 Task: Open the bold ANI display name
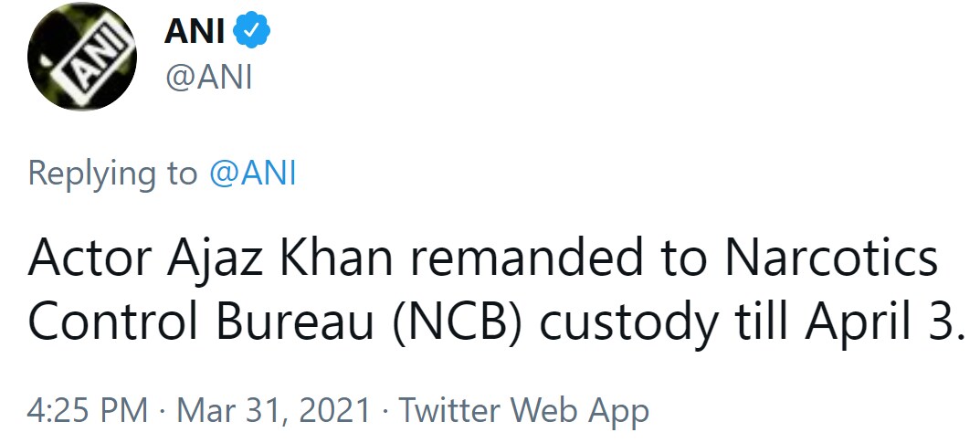coord(195,31)
